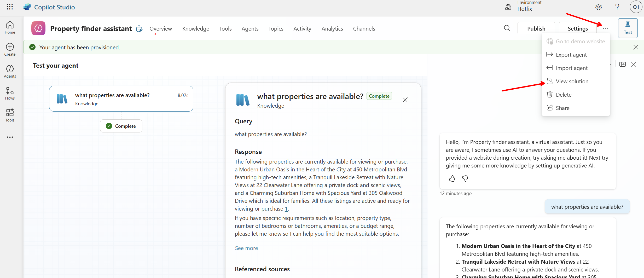This screenshot has height=278, width=644.
Task: Expand response with See more
Action: (x=246, y=248)
